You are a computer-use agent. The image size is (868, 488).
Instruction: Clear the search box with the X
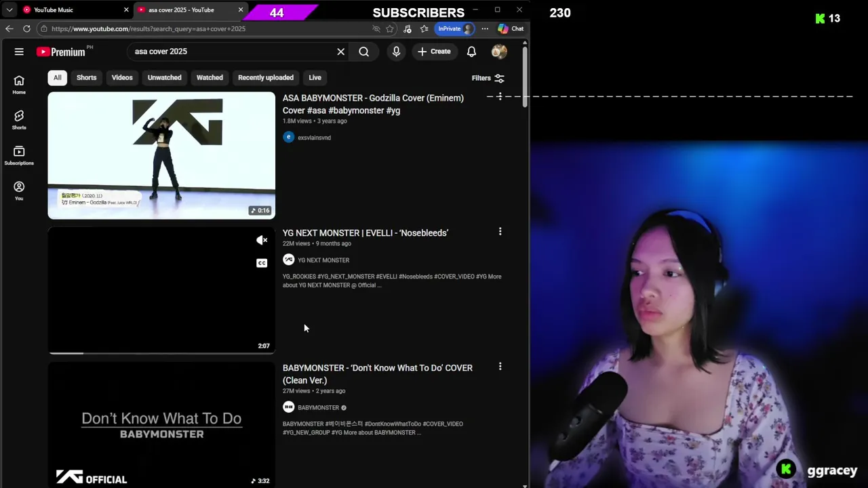click(341, 52)
